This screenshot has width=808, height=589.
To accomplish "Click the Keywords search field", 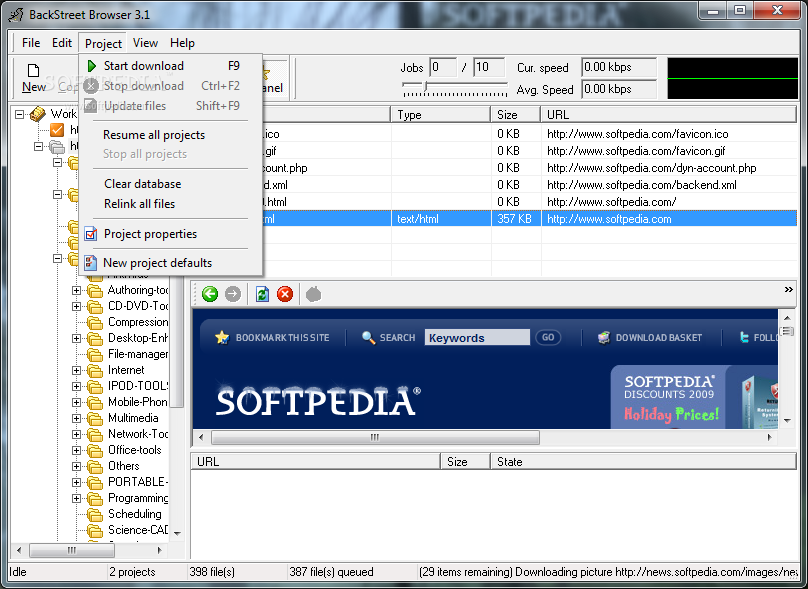I will coord(477,338).
